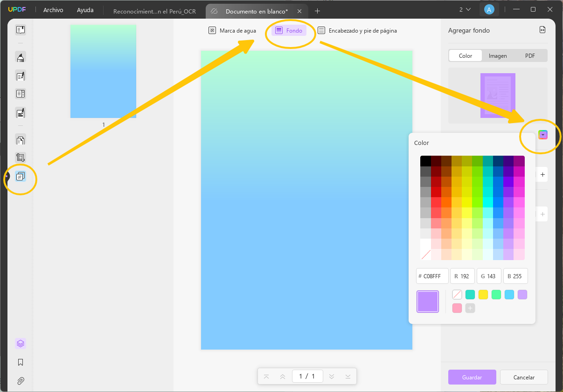Click the Attachments paperclip icon
Viewport: 563px width, 392px height.
tap(20, 381)
